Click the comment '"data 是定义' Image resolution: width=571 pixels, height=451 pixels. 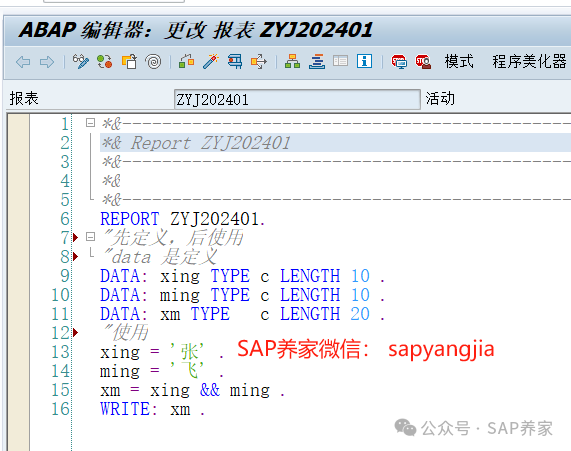(x=160, y=257)
